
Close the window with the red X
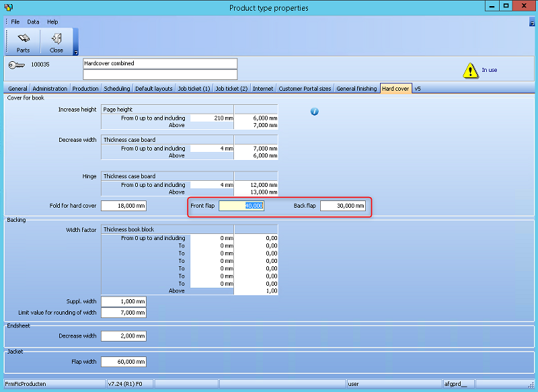tap(524, 6)
